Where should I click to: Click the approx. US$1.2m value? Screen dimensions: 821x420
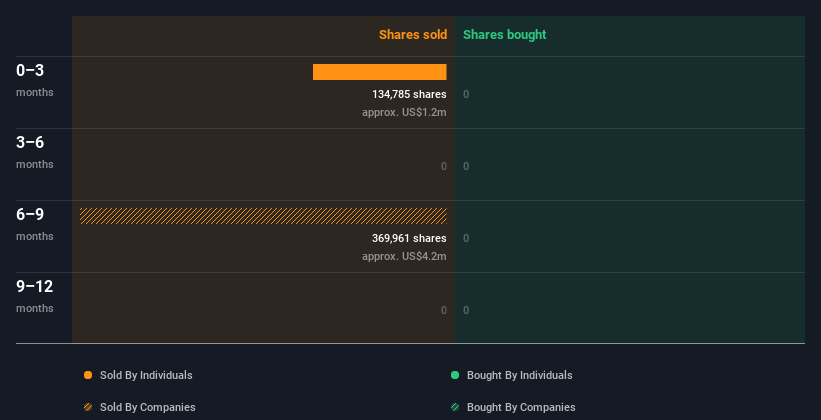tap(404, 112)
